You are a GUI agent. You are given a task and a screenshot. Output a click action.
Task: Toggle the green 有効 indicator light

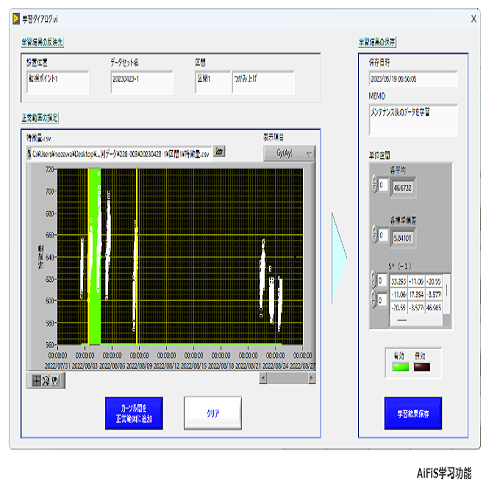(400, 367)
